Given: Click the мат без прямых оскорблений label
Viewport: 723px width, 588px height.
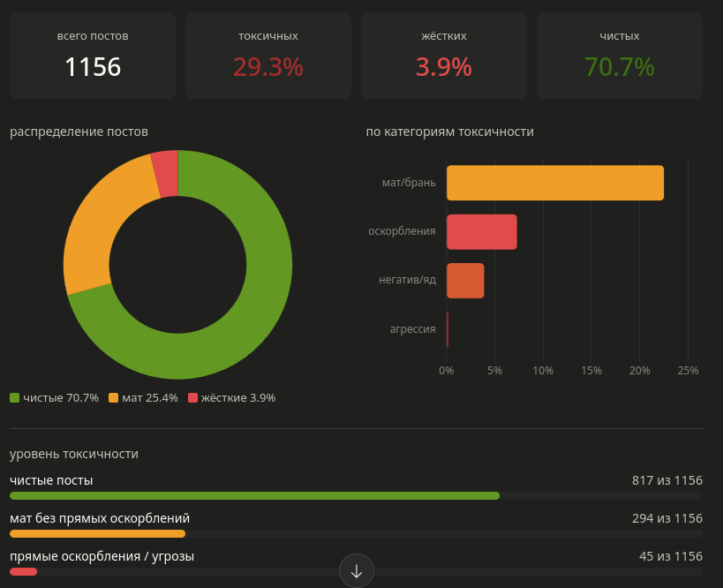Looking at the screenshot, I should (100, 518).
